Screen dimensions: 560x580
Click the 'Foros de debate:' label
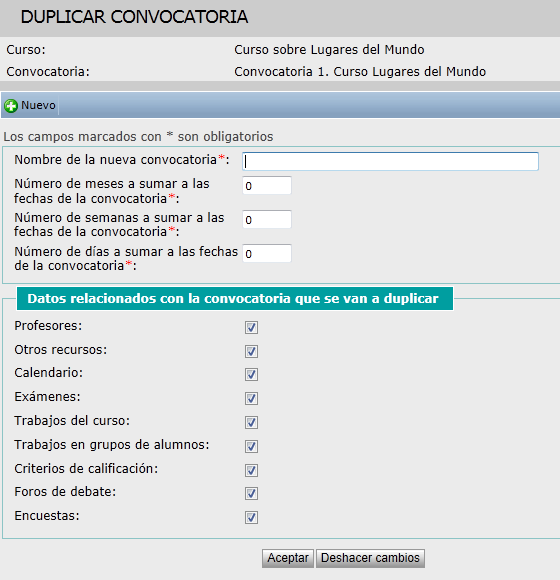click(x=65, y=492)
